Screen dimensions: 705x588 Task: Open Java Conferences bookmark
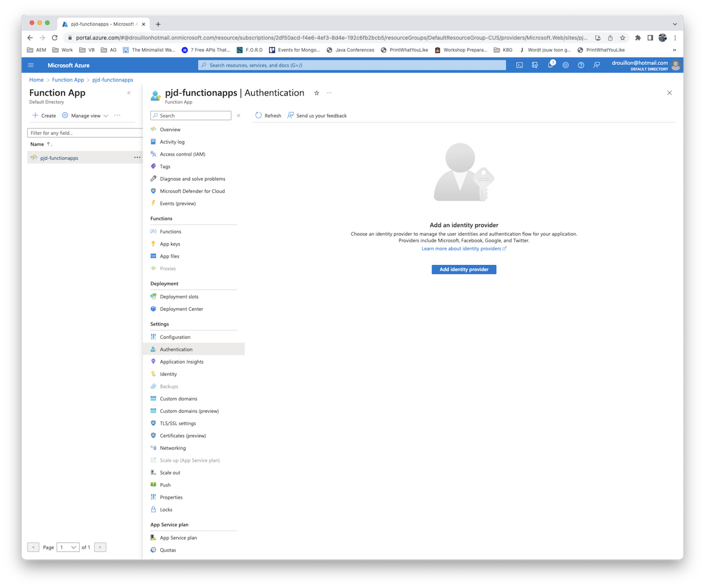(350, 50)
